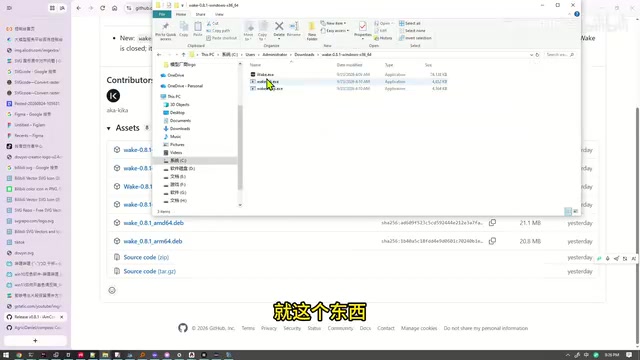
Task: Click browser page vertical scrollbar
Action: [637, 226]
